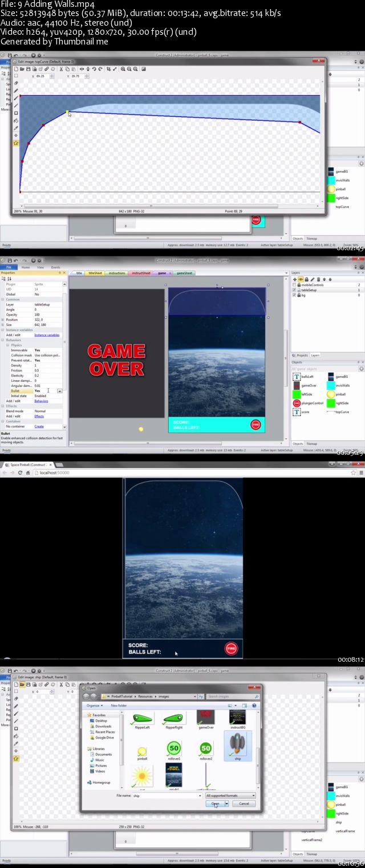Click Chrome back arrow in Space Pinball preview
This screenshot has width=365, height=868.
pyautogui.click(x=6, y=473)
